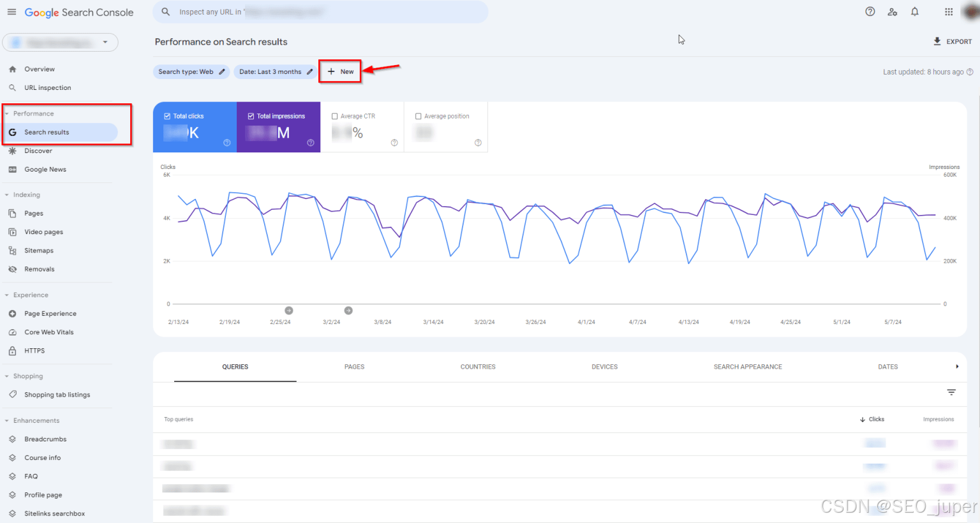The image size is (980, 523).
Task: Click the Export download icon
Action: [937, 41]
